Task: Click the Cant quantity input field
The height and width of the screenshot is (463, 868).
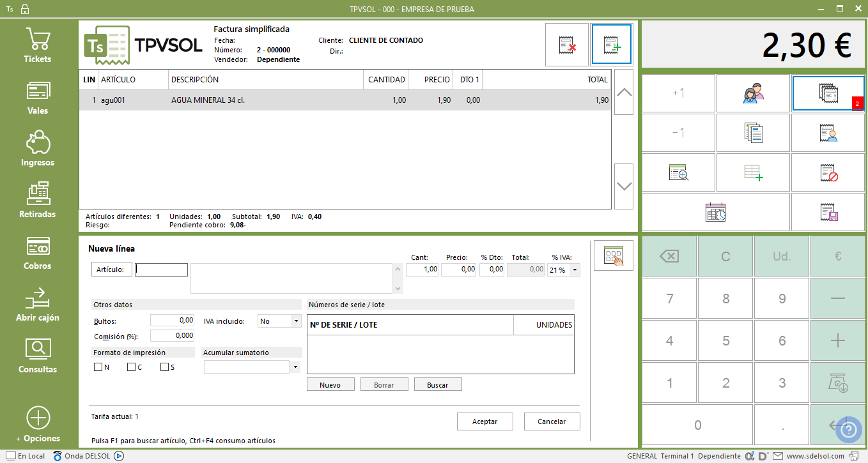Action: (x=422, y=269)
